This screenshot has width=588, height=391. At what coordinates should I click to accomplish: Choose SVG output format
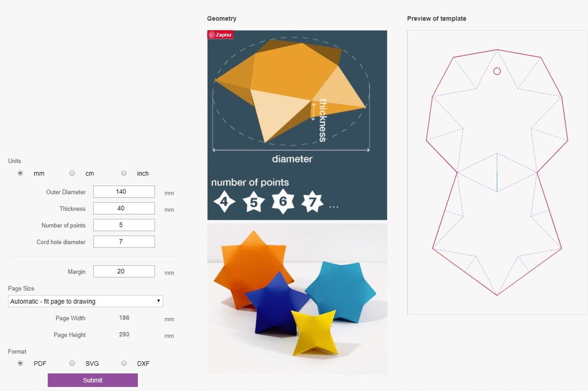tap(72, 363)
